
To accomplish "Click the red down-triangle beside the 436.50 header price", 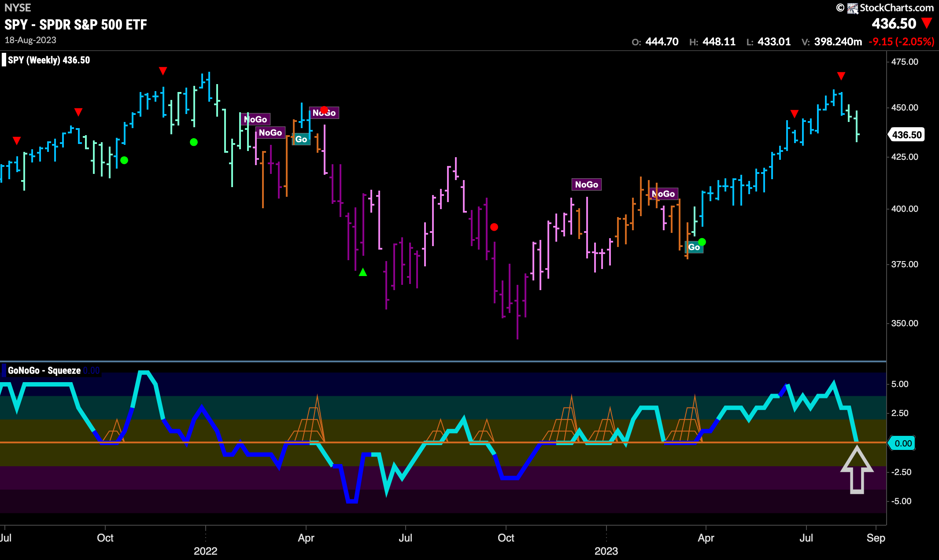I will coord(927,23).
